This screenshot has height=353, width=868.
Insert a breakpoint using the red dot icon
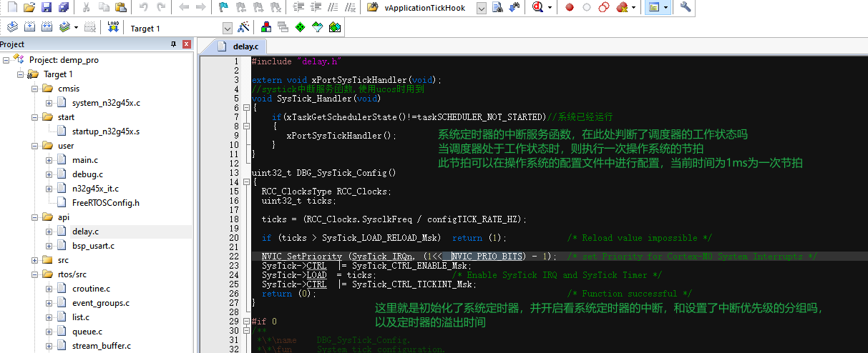(570, 7)
